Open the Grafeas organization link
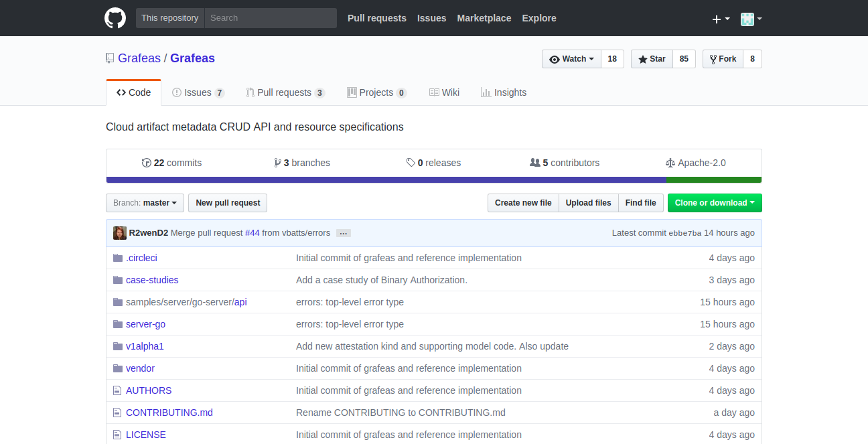Image resolution: width=868 pixels, height=444 pixels. (139, 58)
